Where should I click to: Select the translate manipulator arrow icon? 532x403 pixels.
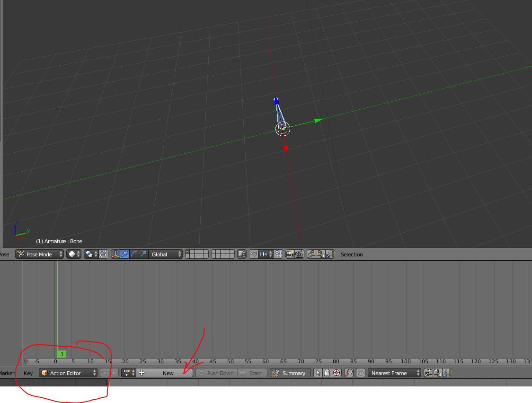point(124,254)
